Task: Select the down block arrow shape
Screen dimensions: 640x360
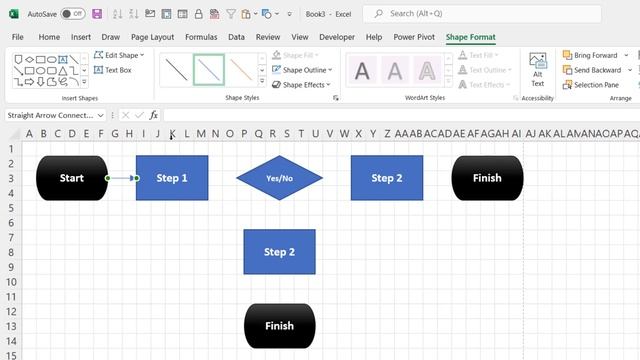Action: pyautogui.click(x=40, y=82)
